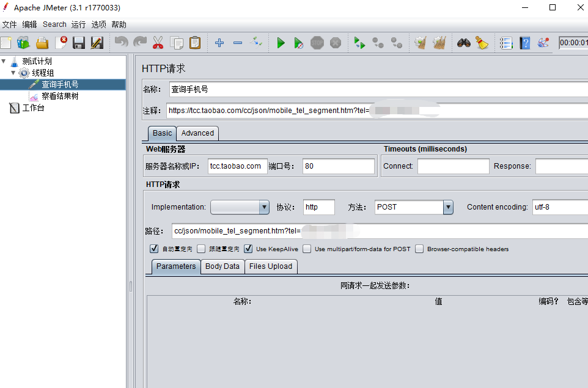Click the 注释 comment field
Image resolution: width=588 pixels, height=388 pixels.
pyautogui.click(x=377, y=111)
